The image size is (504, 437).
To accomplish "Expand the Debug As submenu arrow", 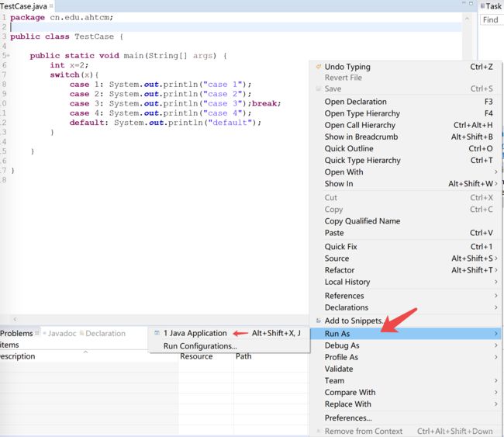I will click(496, 345).
